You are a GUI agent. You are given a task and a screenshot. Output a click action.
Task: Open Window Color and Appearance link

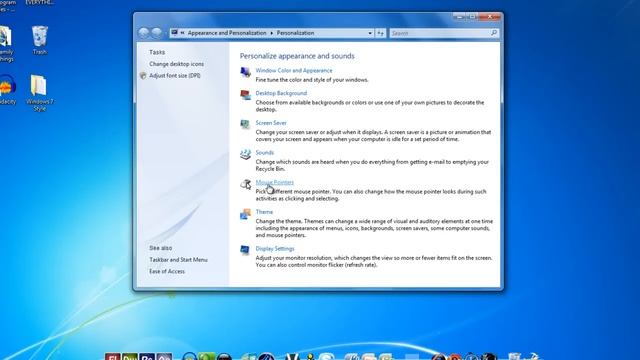tap(293, 71)
